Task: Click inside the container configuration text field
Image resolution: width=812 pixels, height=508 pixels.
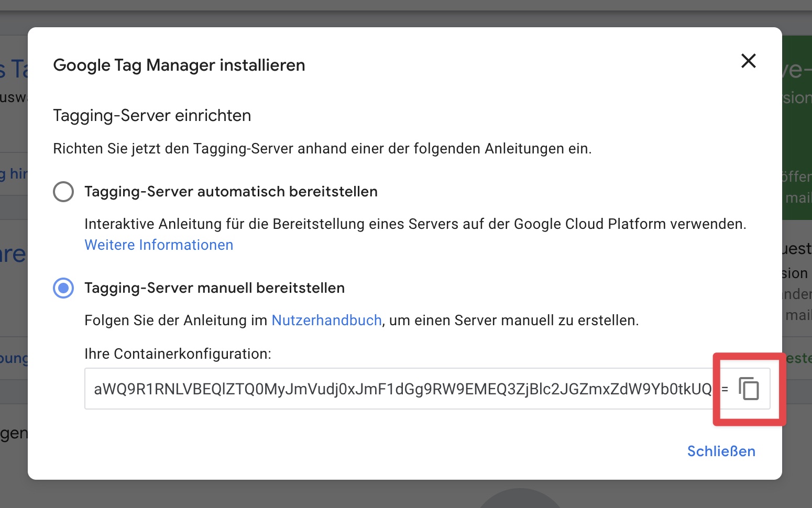Action: pyautogui.click(x=398, y=389)
